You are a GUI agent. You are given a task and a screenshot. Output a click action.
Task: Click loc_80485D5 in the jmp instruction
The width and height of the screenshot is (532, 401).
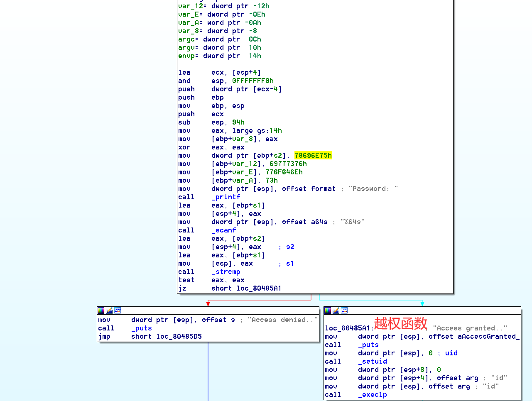(179, 337)
